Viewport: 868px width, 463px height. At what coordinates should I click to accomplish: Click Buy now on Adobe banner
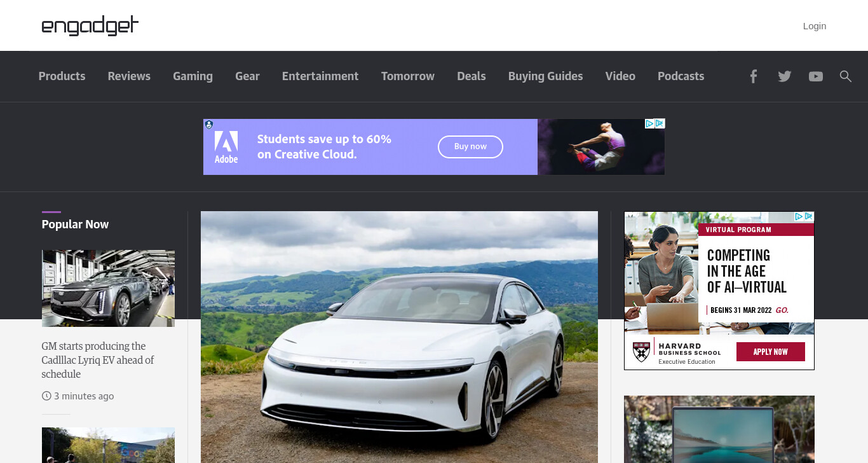[x=470, y=147]
